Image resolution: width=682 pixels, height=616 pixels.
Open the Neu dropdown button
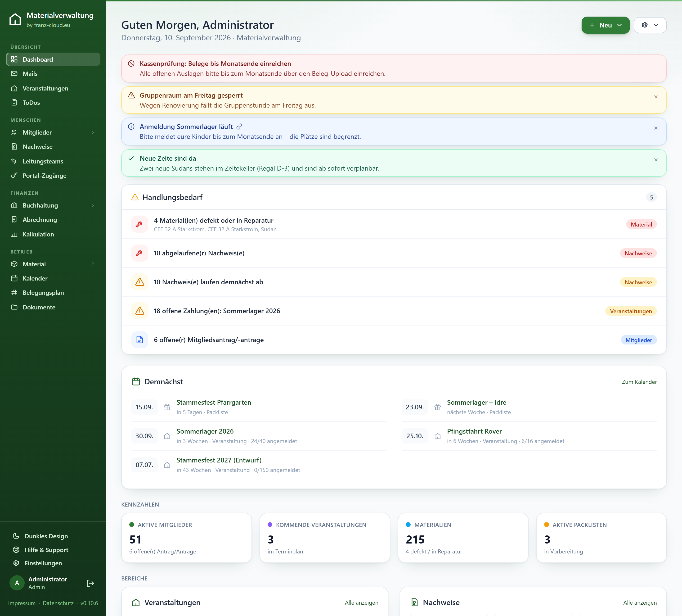pos(605,25)
